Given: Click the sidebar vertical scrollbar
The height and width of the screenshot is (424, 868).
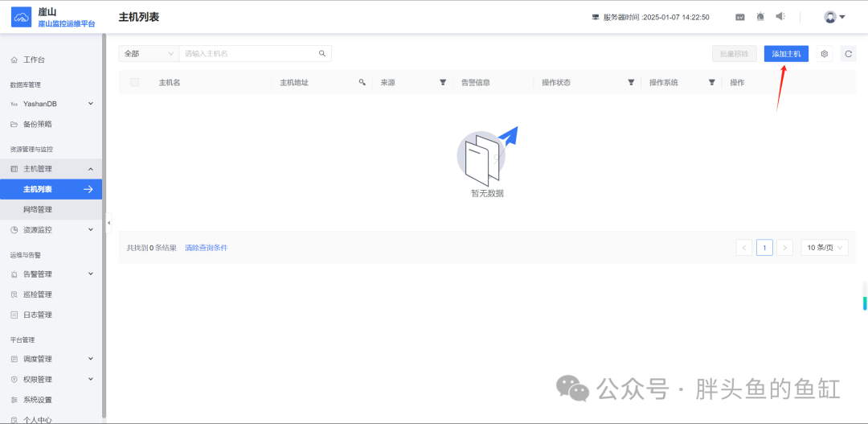Looking at the screenshot, I should click(x=104, y=226).
